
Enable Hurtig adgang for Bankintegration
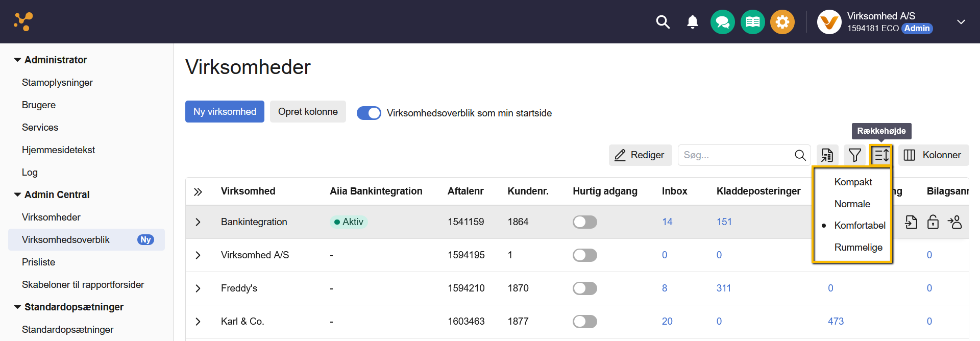click(584, 222)
